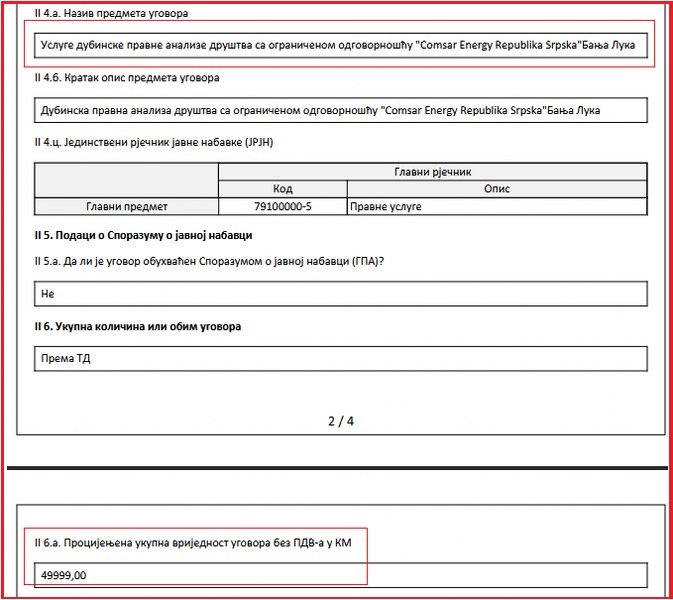
Task: Select the "Главни рјечник" table header
Action: point(432,171)
